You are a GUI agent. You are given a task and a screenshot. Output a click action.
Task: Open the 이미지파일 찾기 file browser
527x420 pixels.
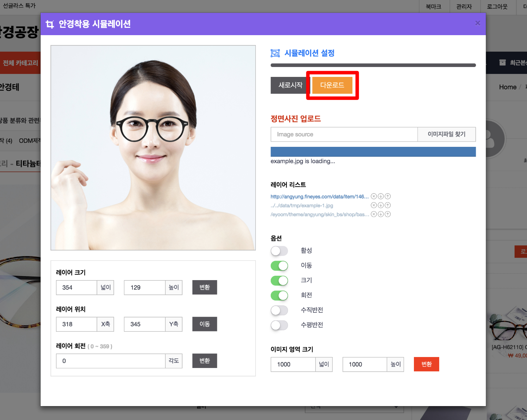446,134
